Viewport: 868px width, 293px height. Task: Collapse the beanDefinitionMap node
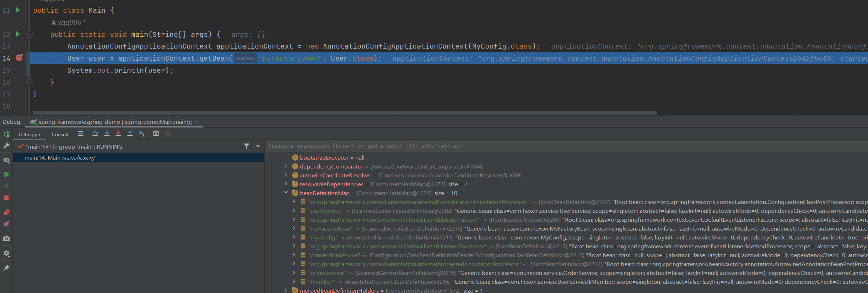[x=286, y=193]
